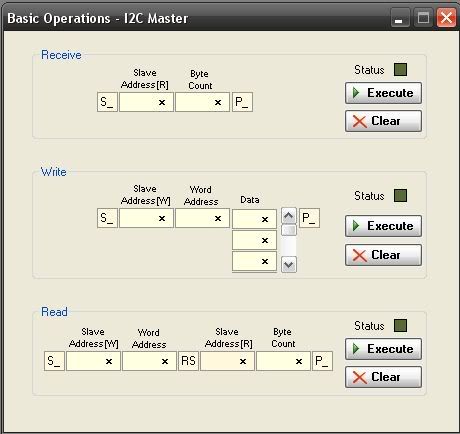Image resolution: width=460 pixels, height=434 pixels.
Task: Focus Read Slave Address[W] field
Action: (93, 361)
